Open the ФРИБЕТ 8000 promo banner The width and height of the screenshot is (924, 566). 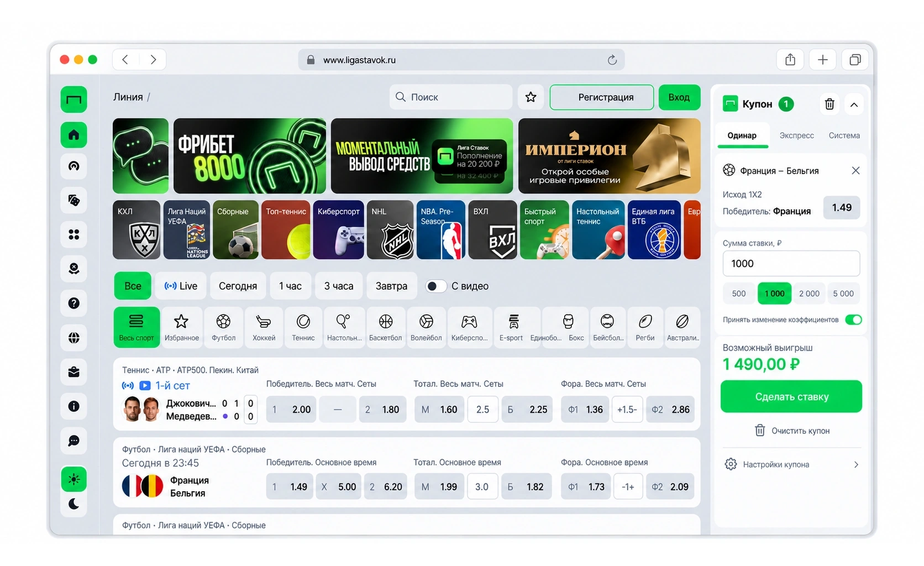click(x=250, y=156)
